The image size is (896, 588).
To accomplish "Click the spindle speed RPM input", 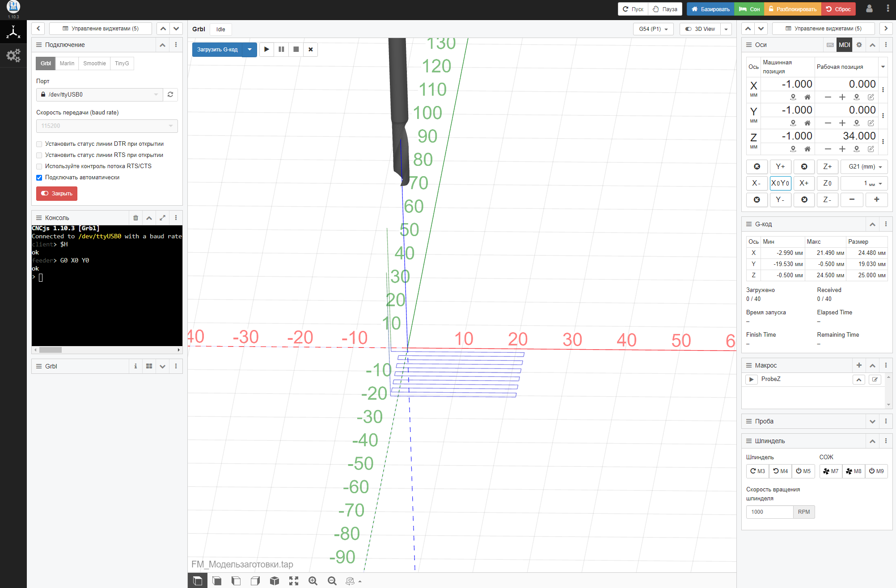I will (769, 512).
